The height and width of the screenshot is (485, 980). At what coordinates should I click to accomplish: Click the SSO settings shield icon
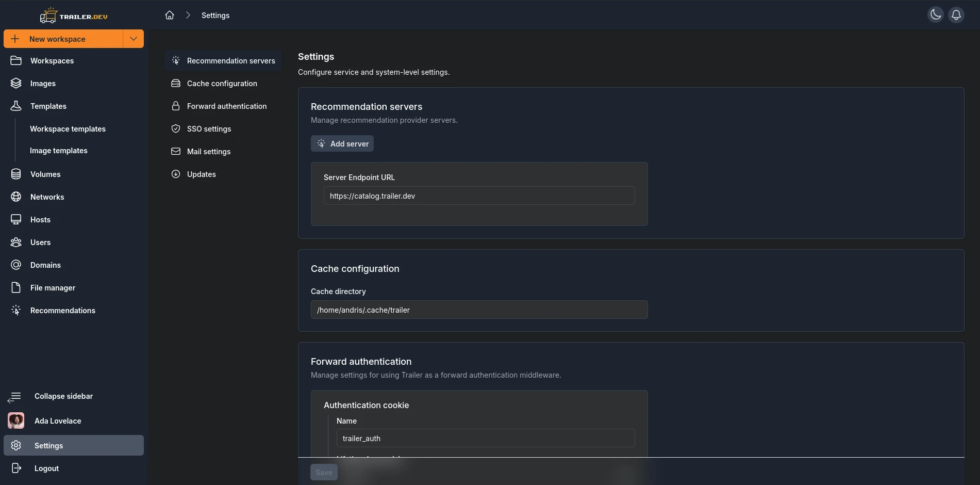coord(176,128)
